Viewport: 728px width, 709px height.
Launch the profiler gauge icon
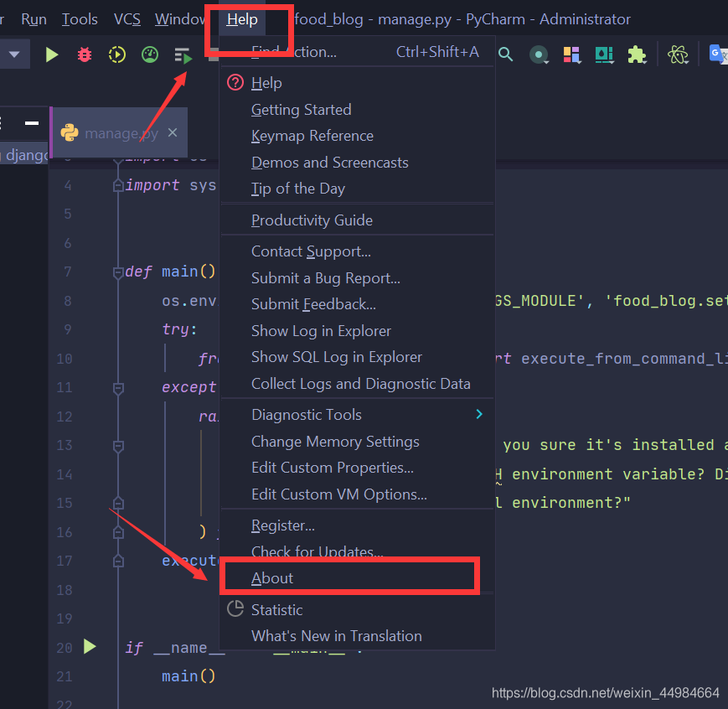(x=149, y=54)
